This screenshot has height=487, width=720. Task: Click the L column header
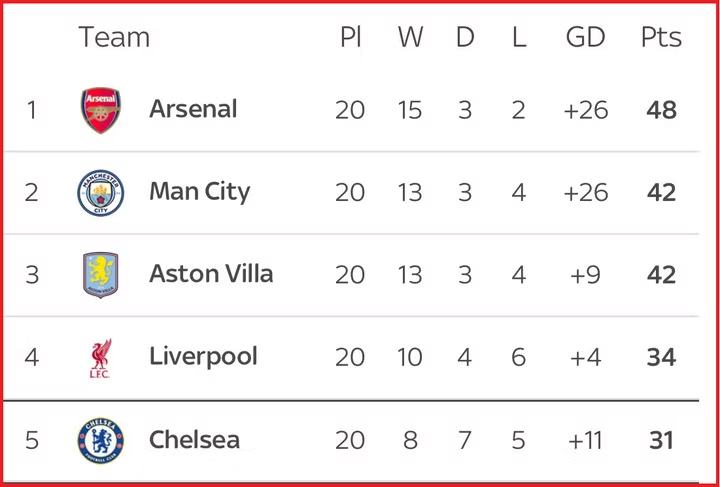pyautogui.click(x=518, y=38)
